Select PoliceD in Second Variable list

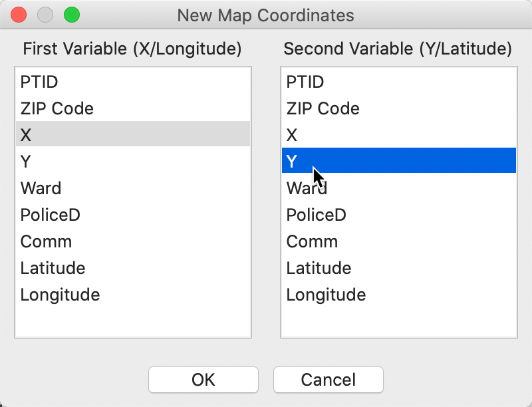(x=399, y=214)
